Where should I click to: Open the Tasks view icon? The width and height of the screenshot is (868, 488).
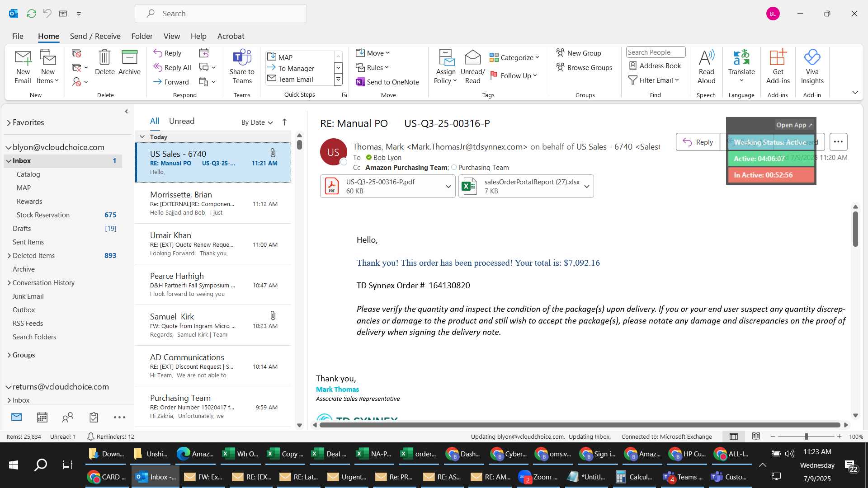click(94, 417)
